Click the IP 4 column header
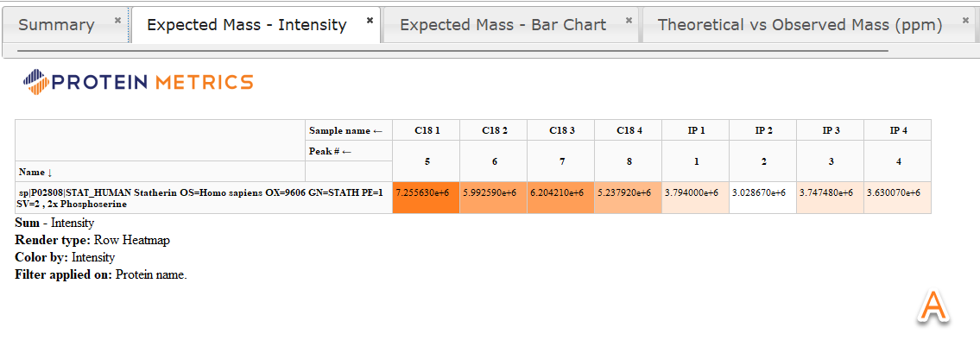 897,130
